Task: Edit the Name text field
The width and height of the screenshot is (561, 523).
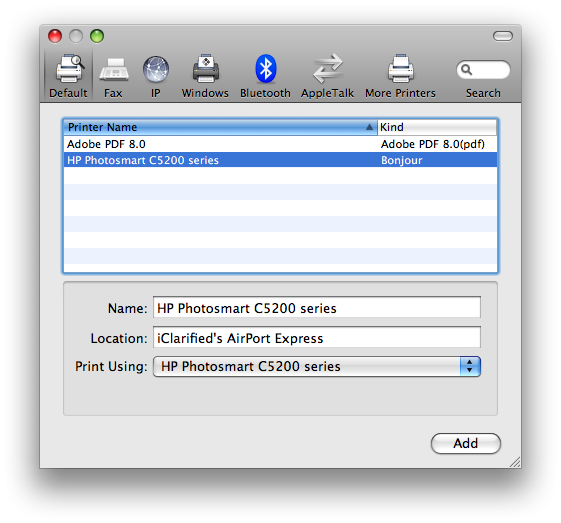Action: pos(317,307)
